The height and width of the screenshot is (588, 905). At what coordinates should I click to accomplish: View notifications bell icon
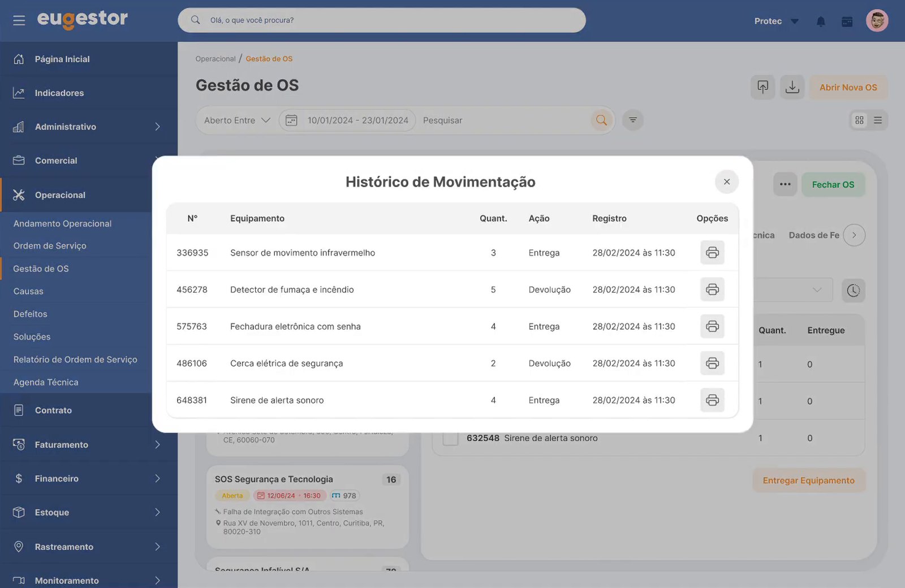point(821,21)
